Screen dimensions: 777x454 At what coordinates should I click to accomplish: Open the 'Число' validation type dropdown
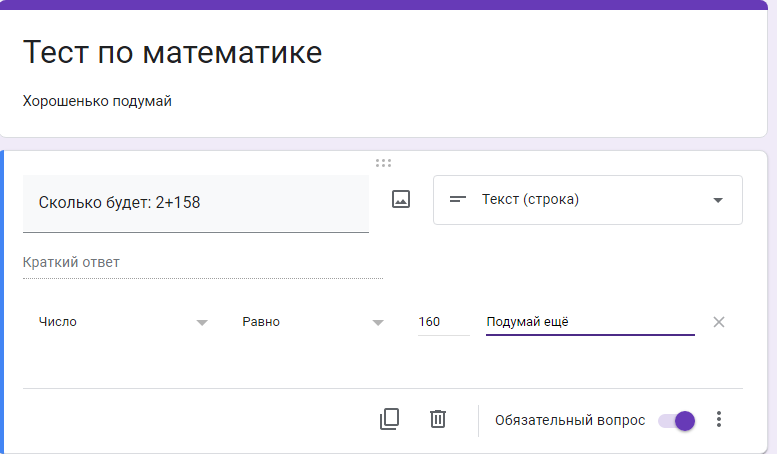point(123,322)
